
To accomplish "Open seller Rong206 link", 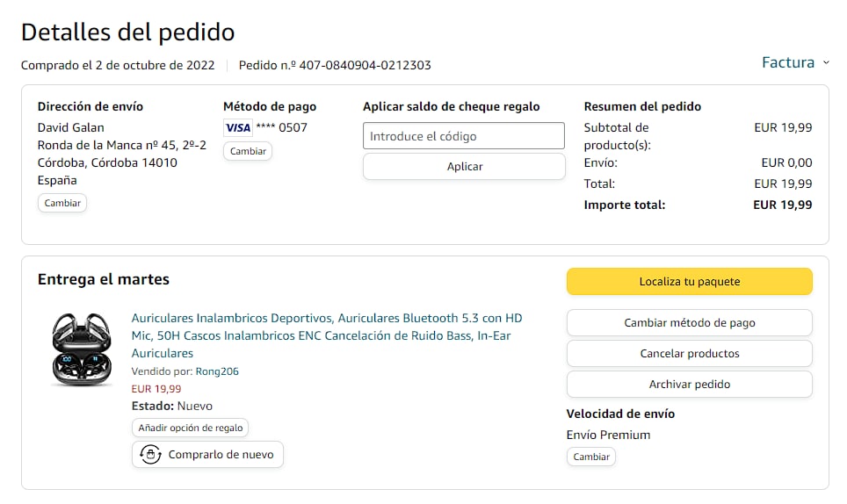I will pos(217,371).
